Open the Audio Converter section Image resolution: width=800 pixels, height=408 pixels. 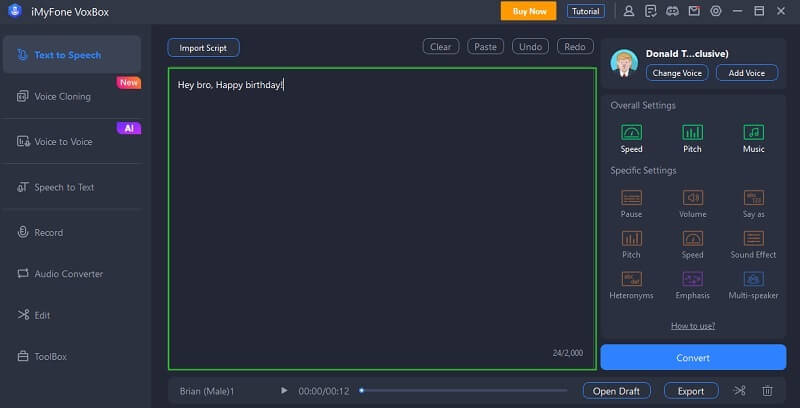[x=72, y=274]
